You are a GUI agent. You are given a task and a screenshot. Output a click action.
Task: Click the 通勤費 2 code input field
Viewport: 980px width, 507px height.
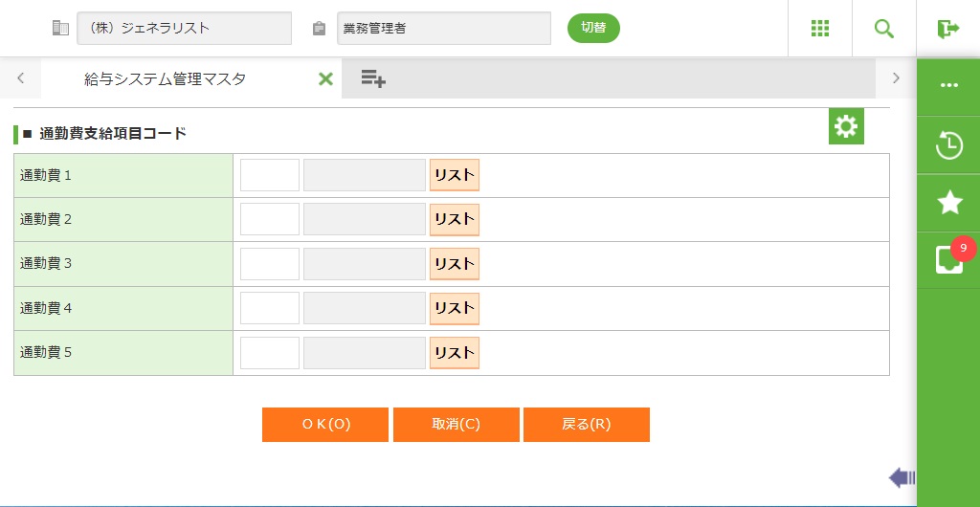pos(270,219)
